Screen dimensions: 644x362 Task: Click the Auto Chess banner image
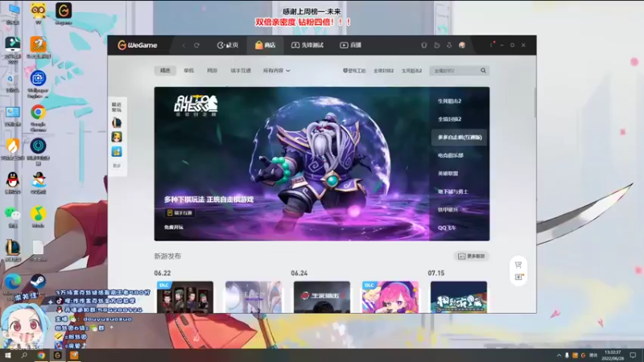[x=291, y=163]
